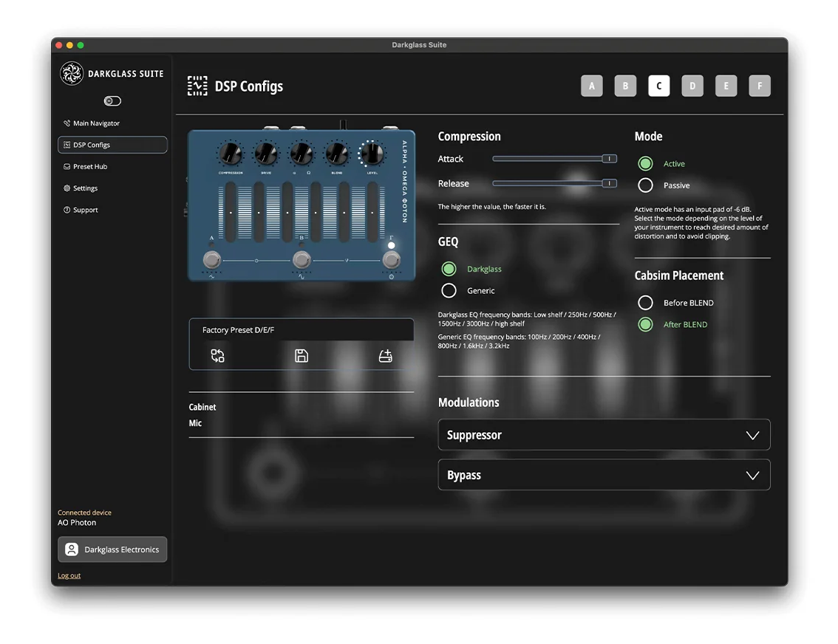Click the Darkglass Suite logo emblem

(x=72, y=73)
